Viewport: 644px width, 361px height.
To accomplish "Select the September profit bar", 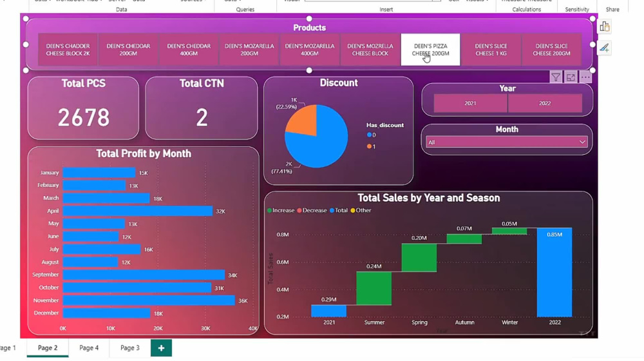I will coord(144,275).
